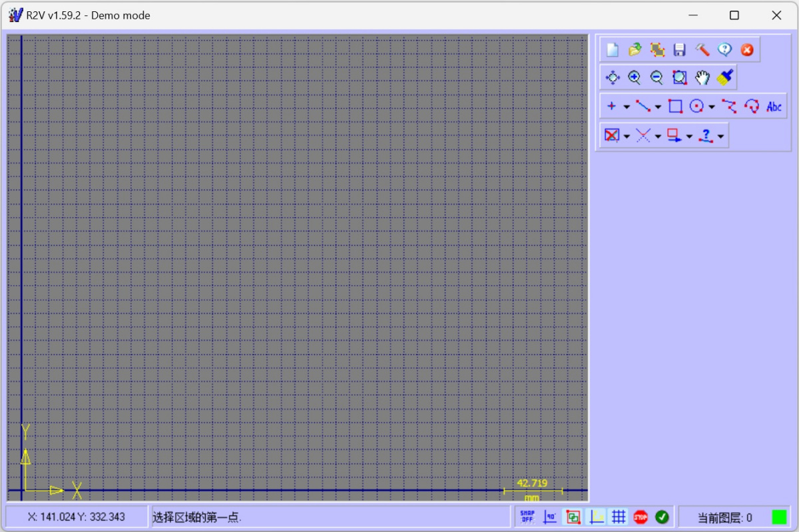Screen dimensions: 799x532
Task: Open the query tool dropdown arrow
Action: (x=720, y=136)
